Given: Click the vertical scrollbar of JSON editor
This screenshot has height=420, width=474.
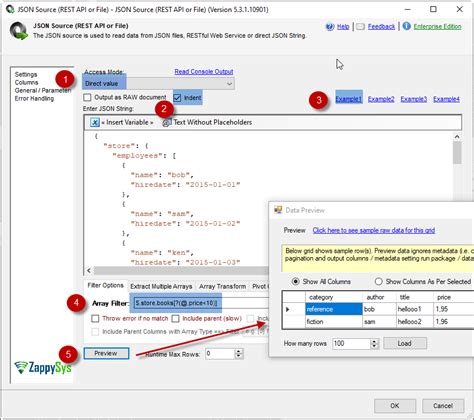Looking at the screenshot, I should pos(457,153).
